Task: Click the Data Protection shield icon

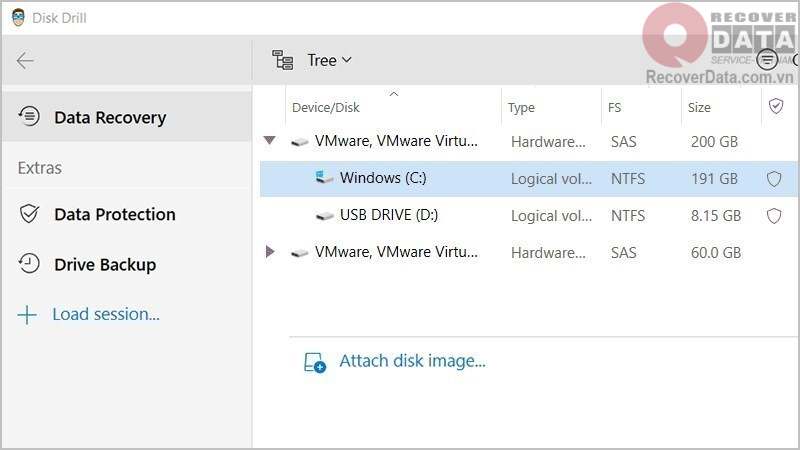Action: coord(29,214)
